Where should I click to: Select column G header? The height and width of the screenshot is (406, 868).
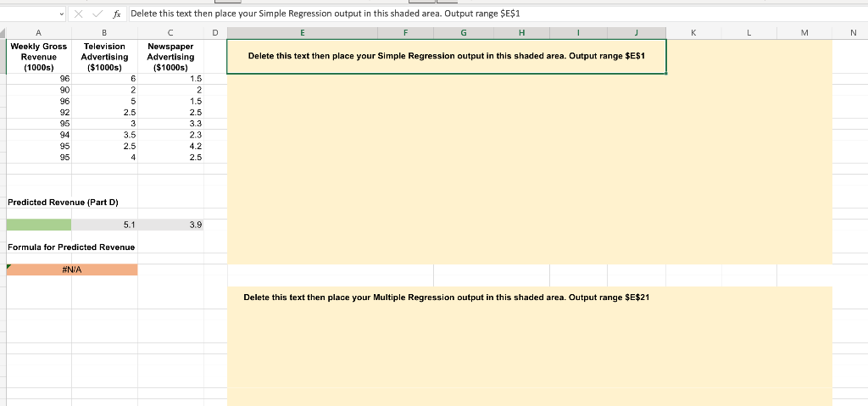pyautogui.click(x=464, y=33)
